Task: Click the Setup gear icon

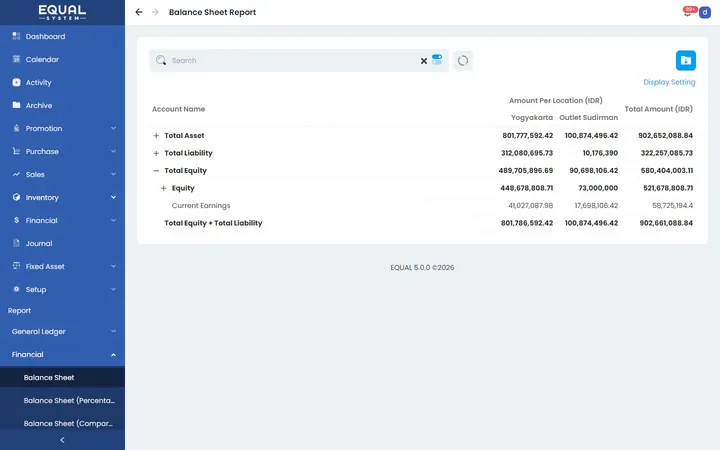Action: pos(17,289)
